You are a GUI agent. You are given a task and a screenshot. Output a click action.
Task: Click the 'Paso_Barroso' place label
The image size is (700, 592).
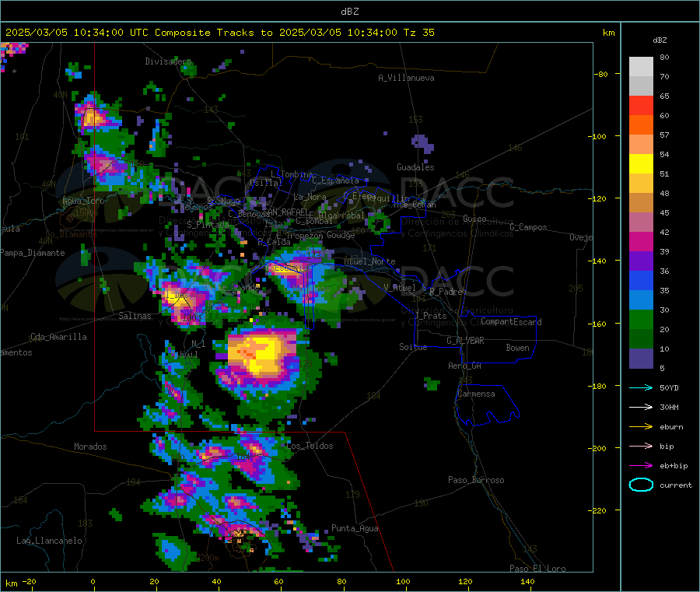[476, 480]
